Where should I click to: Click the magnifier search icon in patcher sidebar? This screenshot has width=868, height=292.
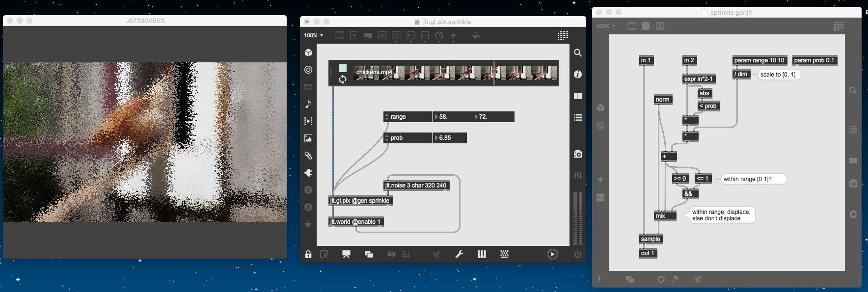(578, 53)
